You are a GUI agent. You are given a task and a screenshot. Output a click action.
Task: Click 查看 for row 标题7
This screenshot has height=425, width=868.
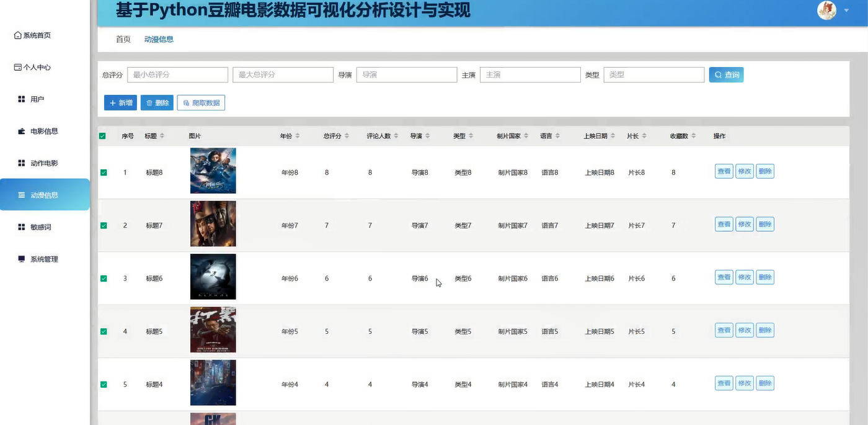(724, 224)
